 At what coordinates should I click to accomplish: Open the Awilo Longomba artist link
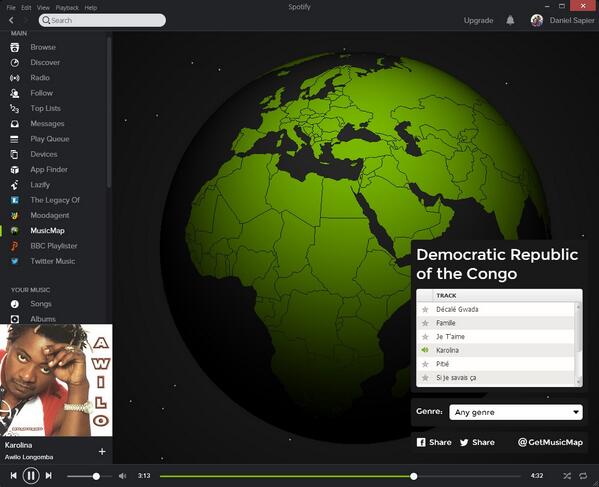click(29, 457)
